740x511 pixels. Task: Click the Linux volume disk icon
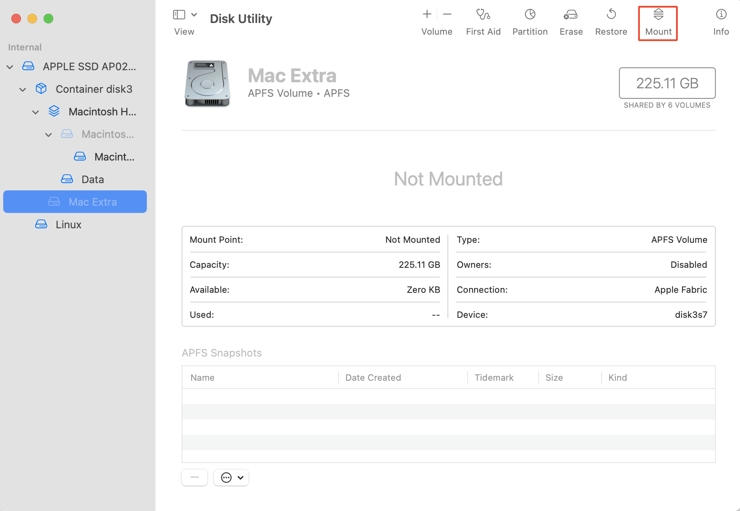(x=41, y=224)
